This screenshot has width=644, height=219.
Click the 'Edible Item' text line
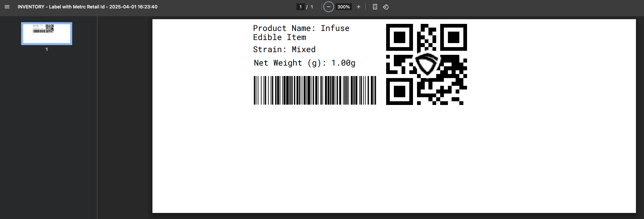pos(280,37)
